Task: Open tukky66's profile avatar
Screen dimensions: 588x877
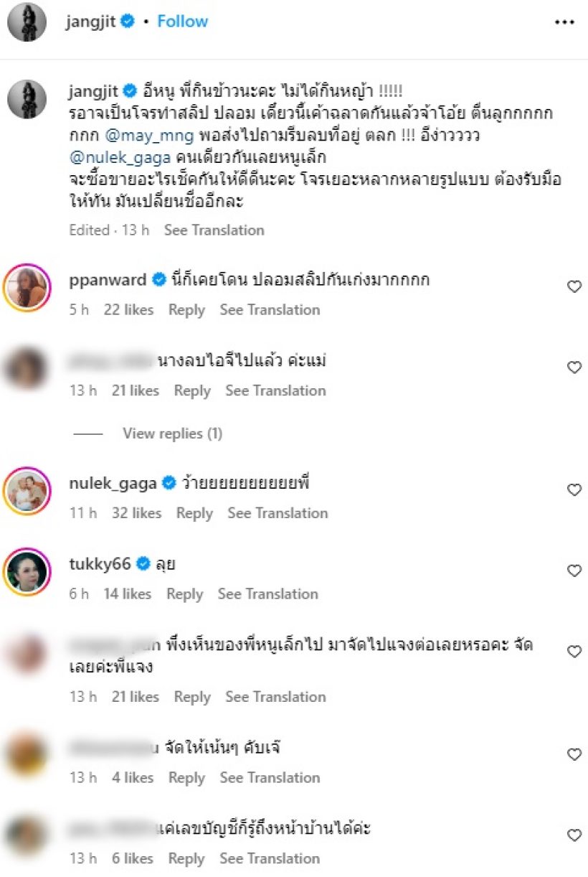Action: 27,572
